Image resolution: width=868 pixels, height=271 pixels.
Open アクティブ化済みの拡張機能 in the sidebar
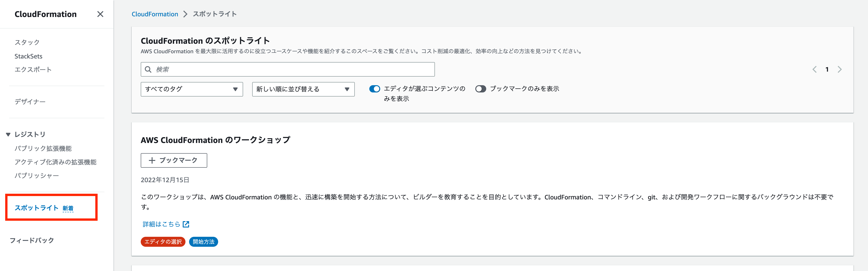click(55, 162)
